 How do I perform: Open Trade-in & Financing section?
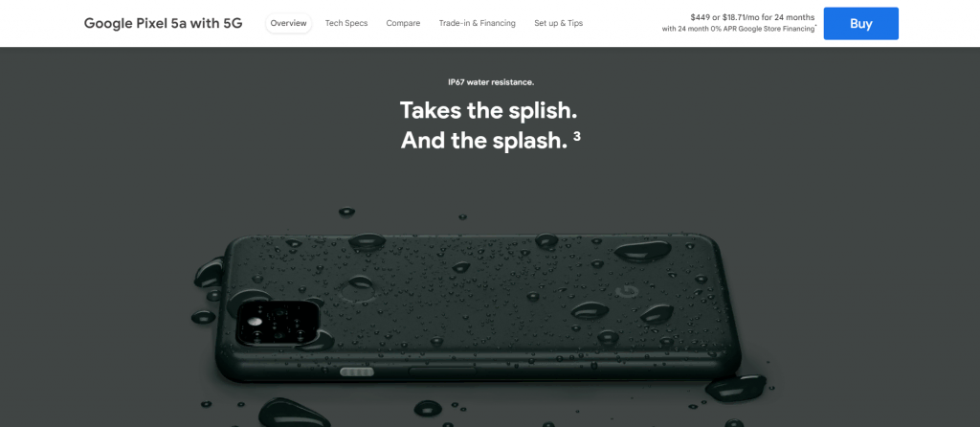pyautogui.click(x=477, y=23)
